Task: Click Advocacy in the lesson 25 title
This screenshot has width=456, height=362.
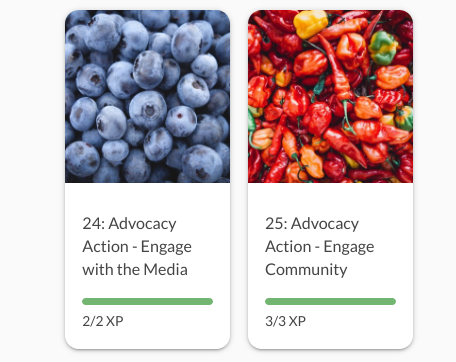Action: [325, 224]
